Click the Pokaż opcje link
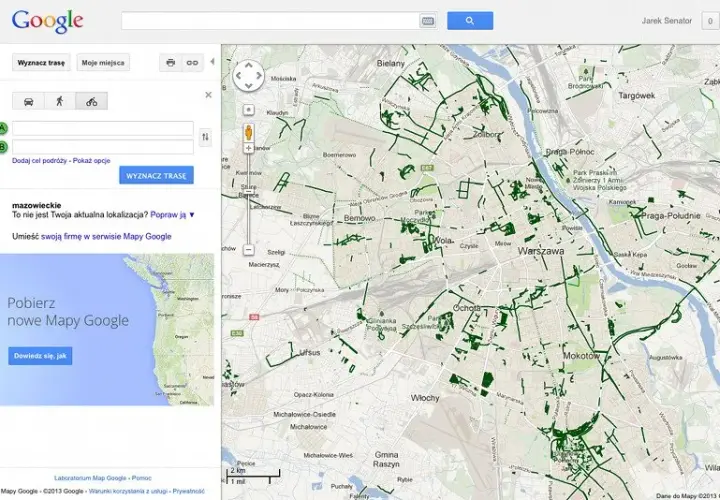Viewport: 720px width, 500px height. click(x=91, y=161)
